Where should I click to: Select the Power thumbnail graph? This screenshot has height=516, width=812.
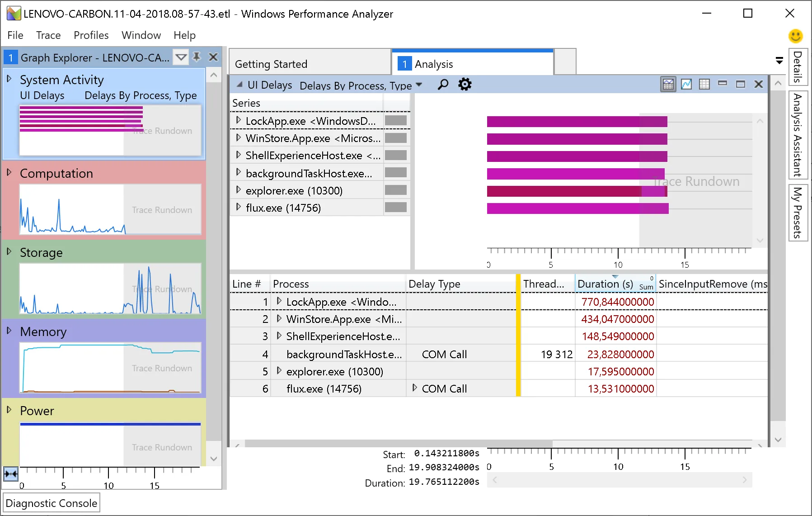click(110, 444)
